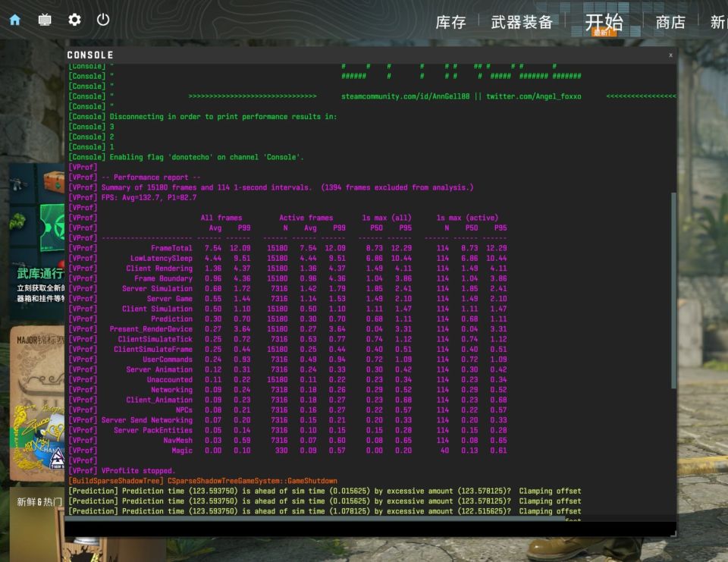Viewport: 728px width, 562px height.
Task: Switch to the 武器装备 loadout tab
Action: 522,22
